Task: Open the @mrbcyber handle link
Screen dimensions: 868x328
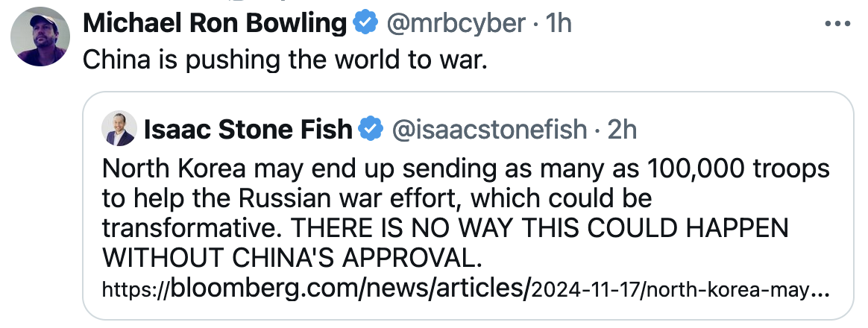Action: click(x=455, y=24)
